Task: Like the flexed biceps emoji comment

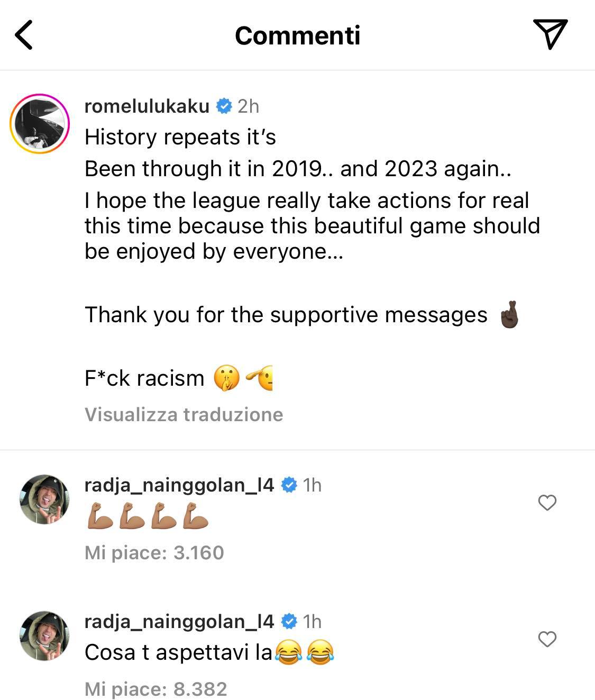Action: click(547, 503)
